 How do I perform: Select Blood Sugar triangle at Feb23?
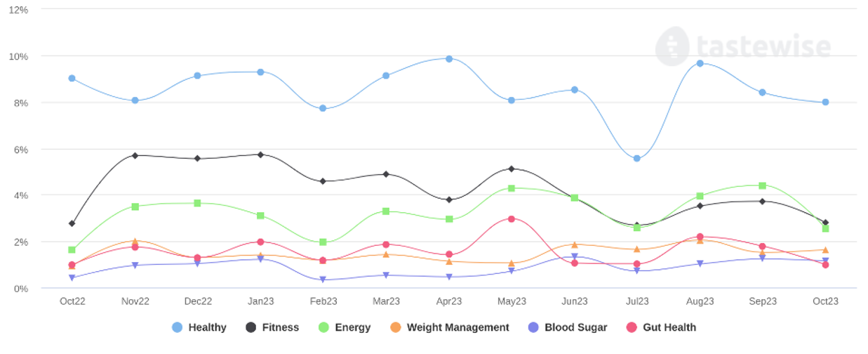tap(323, 280)
